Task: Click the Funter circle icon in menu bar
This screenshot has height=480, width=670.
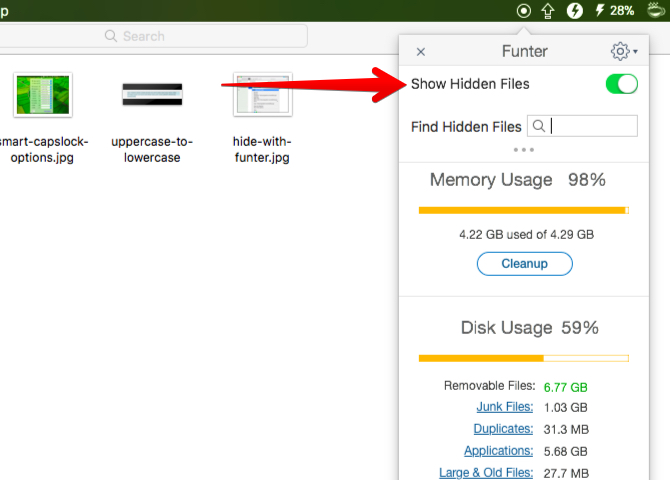Action: pyautogui.click(x=524, y=11)
